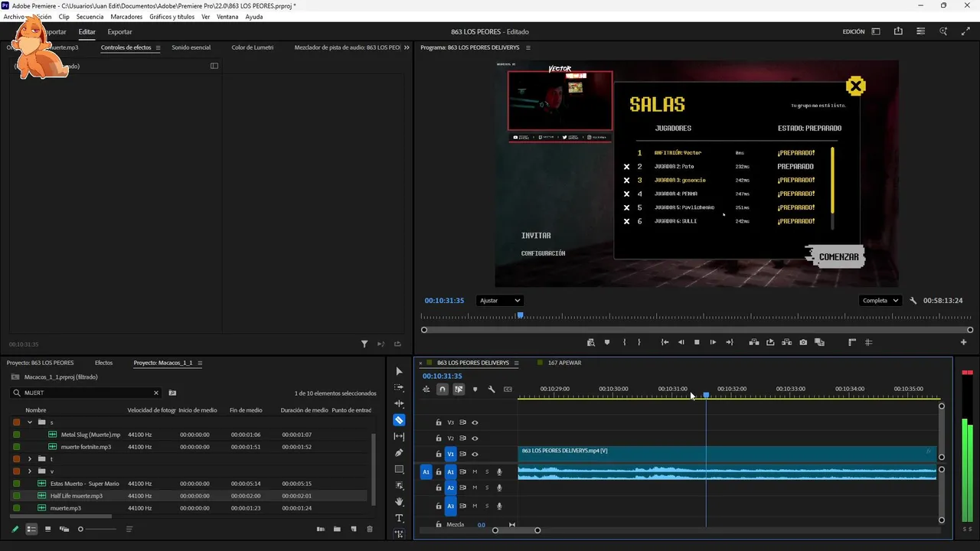The height and width of the screenshot is (551, 980).
Task: Stop playback in Program Monitor
Action: pyautogui.click(x=697, y=342)
